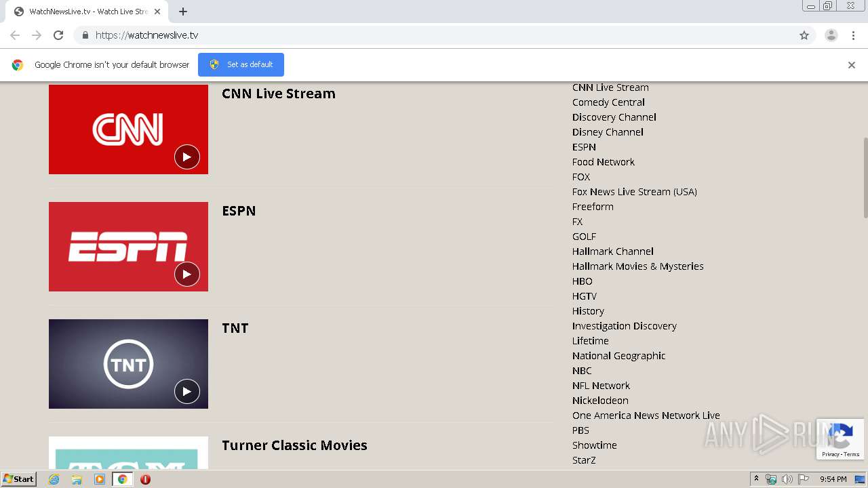Click the volume speaker tray icon
This screenshot has height=488, width=868.
tap(787, 479)
